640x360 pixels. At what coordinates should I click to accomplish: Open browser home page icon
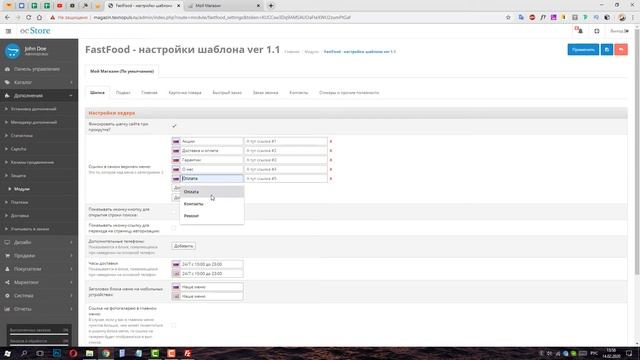(40, 18)
